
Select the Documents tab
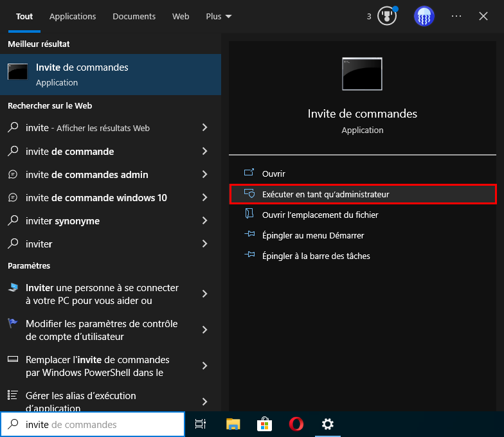point(134,17)
